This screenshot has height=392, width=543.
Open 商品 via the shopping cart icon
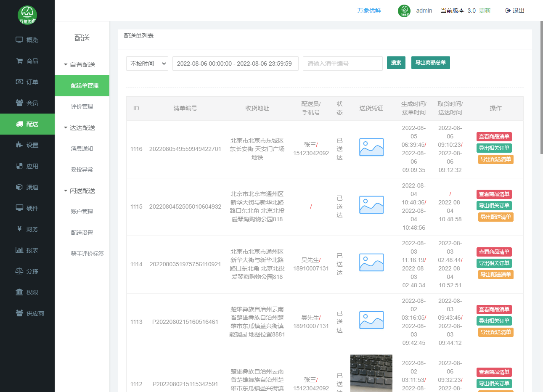[x=19, y=61]
